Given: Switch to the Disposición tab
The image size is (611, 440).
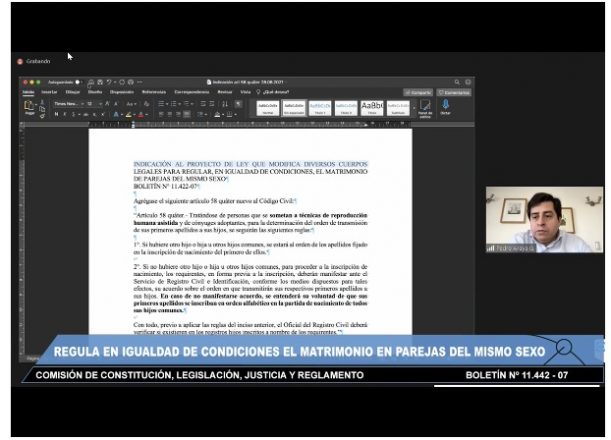Looking at the screenshot, I should (122, 92).
